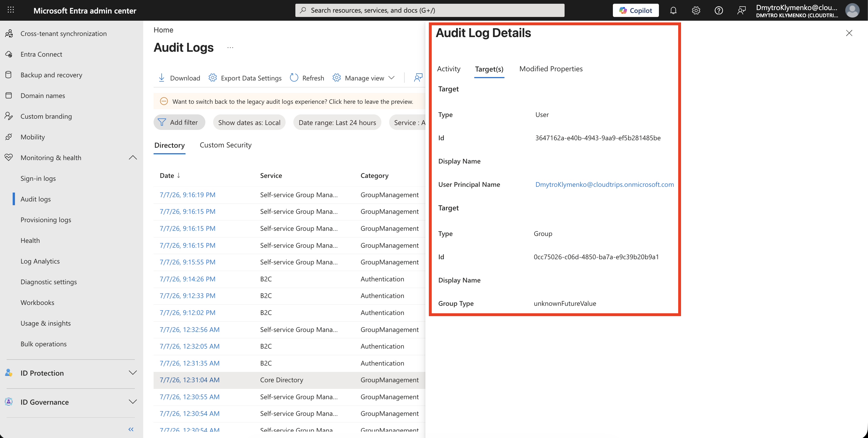The height and width of the screenshot is (438, 868).
Task: Click the Entra Connect cloud icon
Action: point(9,54)
